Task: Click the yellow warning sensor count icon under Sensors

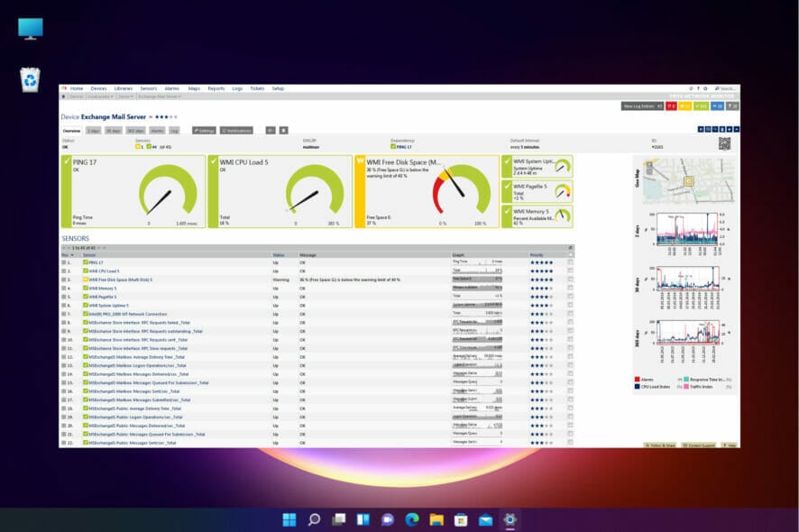Action: pyautogui.click(x=138, y=147)
